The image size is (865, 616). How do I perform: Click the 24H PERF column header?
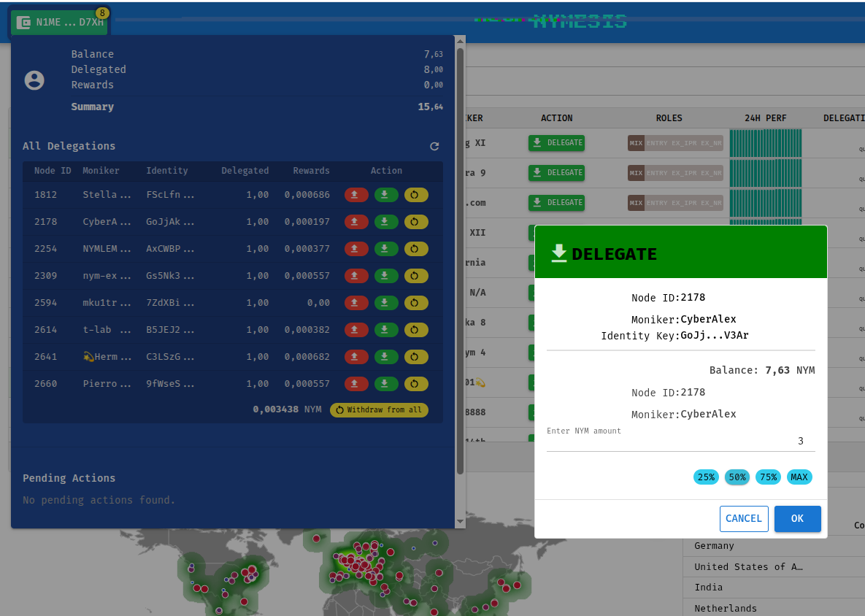pyautogui.click(x=766, y=118)
